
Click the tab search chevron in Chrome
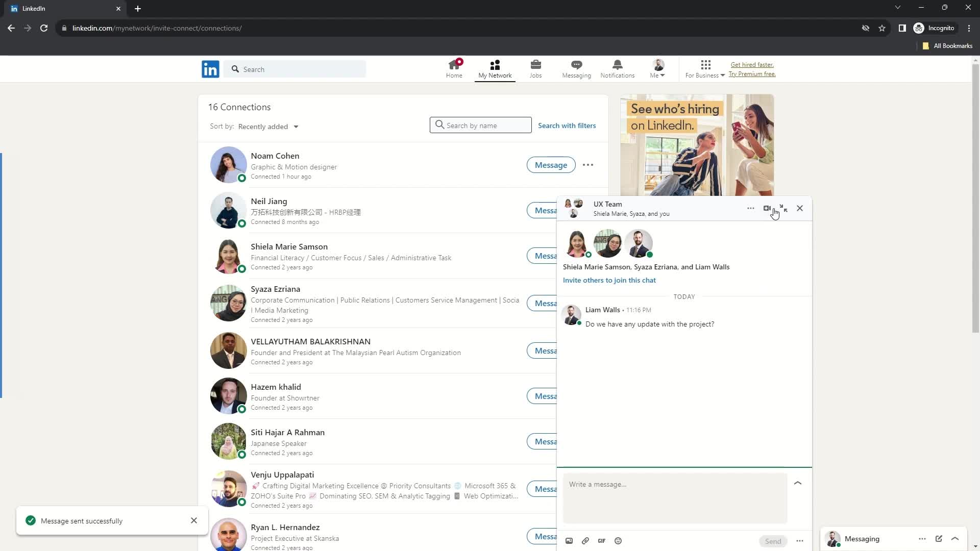(897, 8)
